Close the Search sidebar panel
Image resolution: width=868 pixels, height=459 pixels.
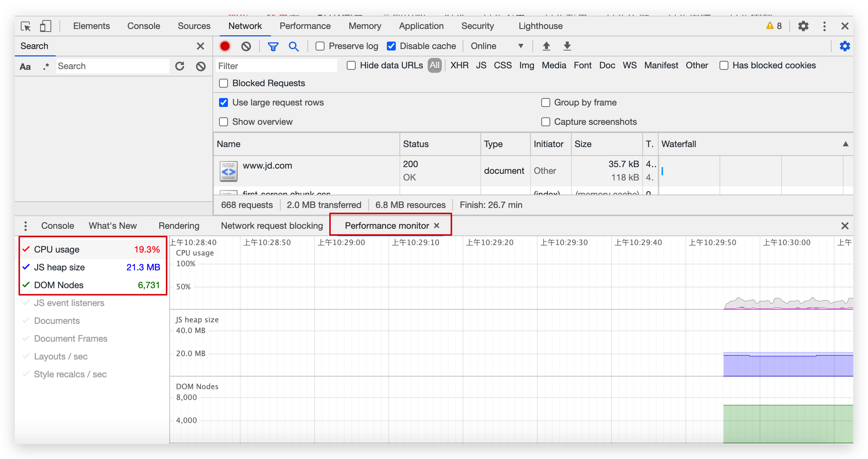(200, 46)
